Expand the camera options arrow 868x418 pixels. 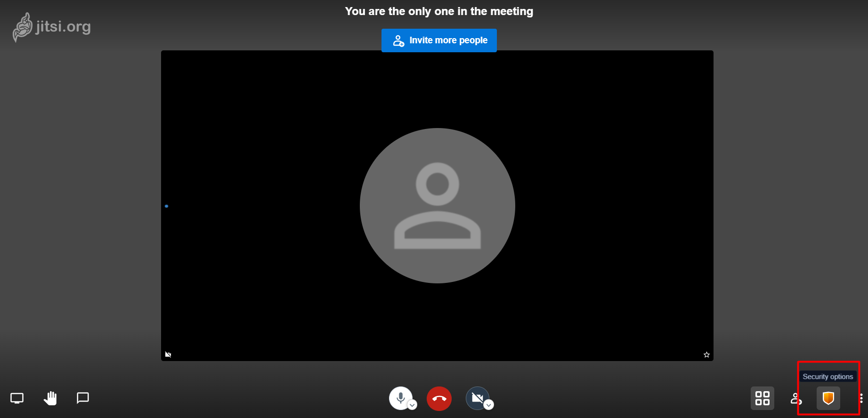coord(489,405)
